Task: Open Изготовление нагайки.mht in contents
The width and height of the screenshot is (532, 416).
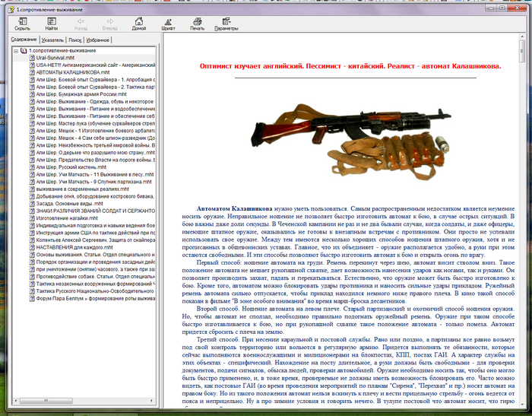Action: (x=69, y=217)
